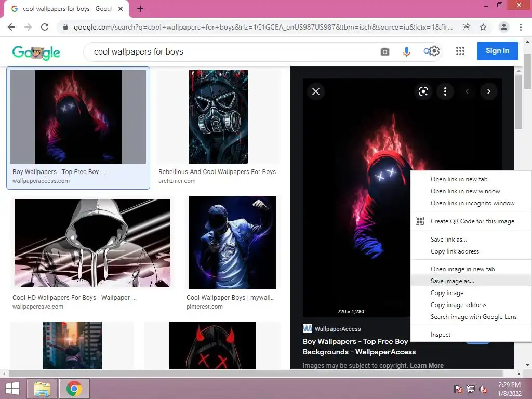Visit wallpaperaccess.com source link

41,181
